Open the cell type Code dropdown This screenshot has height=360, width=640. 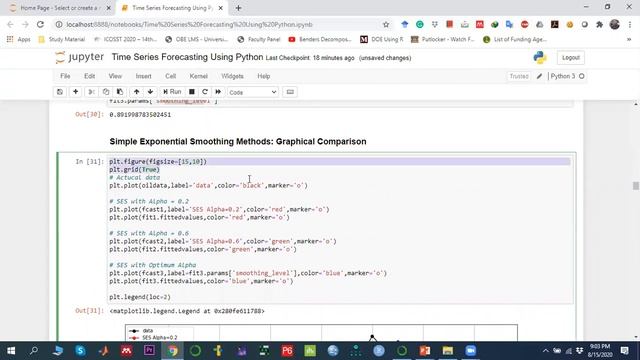click(253, 92)
